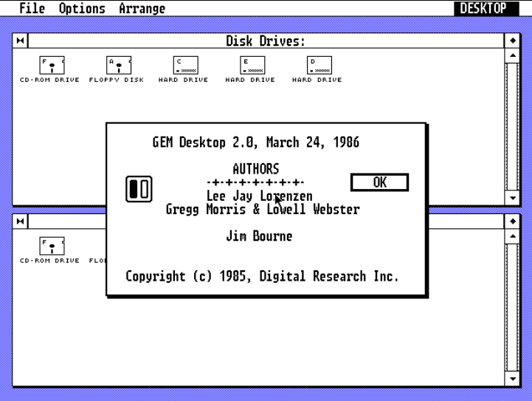Open the Arrange menu

click(142, 9)
